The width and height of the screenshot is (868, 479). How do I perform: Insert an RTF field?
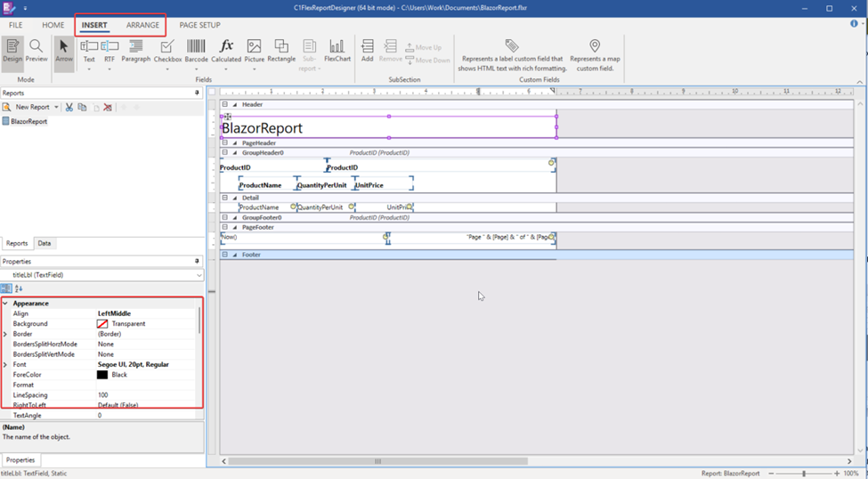tap(110, 50)
